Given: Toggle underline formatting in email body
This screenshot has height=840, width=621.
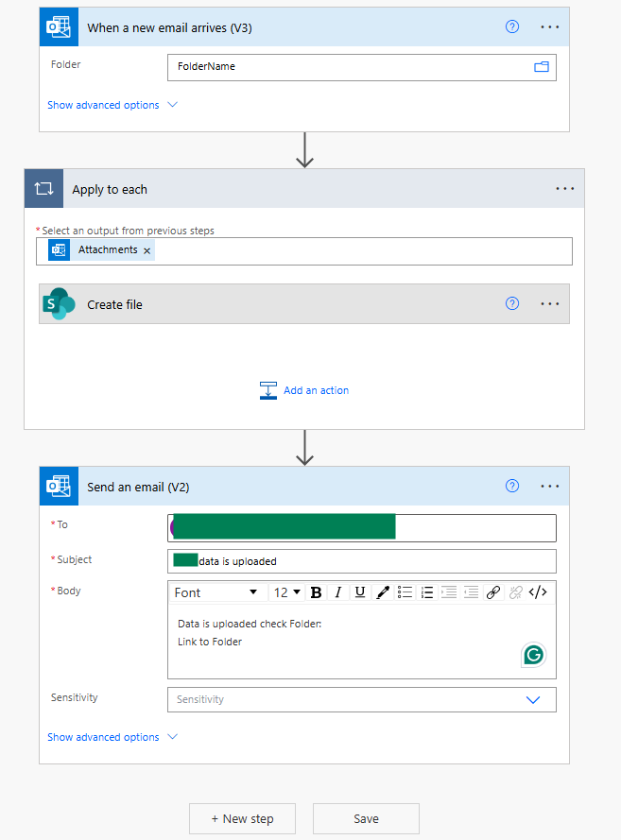Looking at the screenshot, I should [x=360, y=592].
